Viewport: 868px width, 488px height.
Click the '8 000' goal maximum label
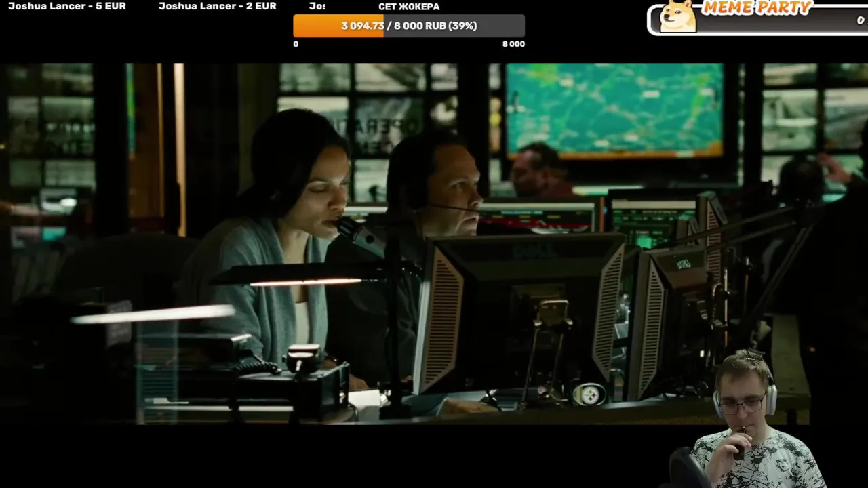[513, 44]
